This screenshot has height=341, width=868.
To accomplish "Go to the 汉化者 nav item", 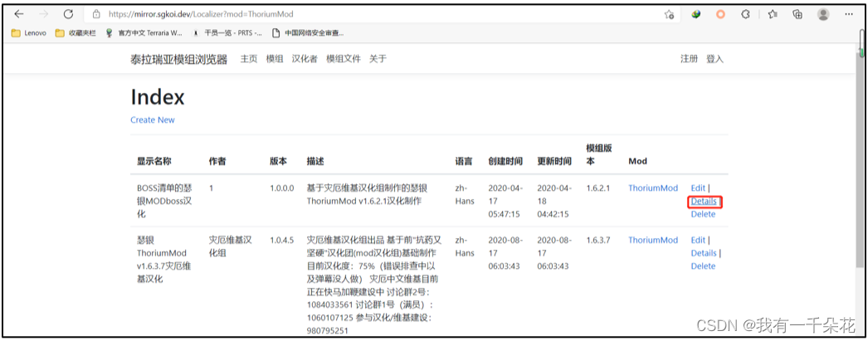I will [305, 59].
